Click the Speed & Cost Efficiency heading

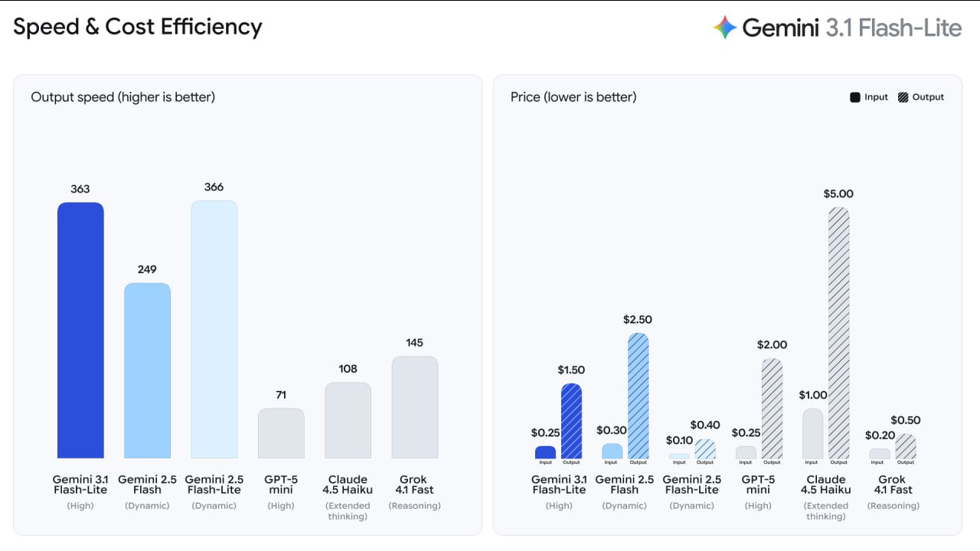138,28
